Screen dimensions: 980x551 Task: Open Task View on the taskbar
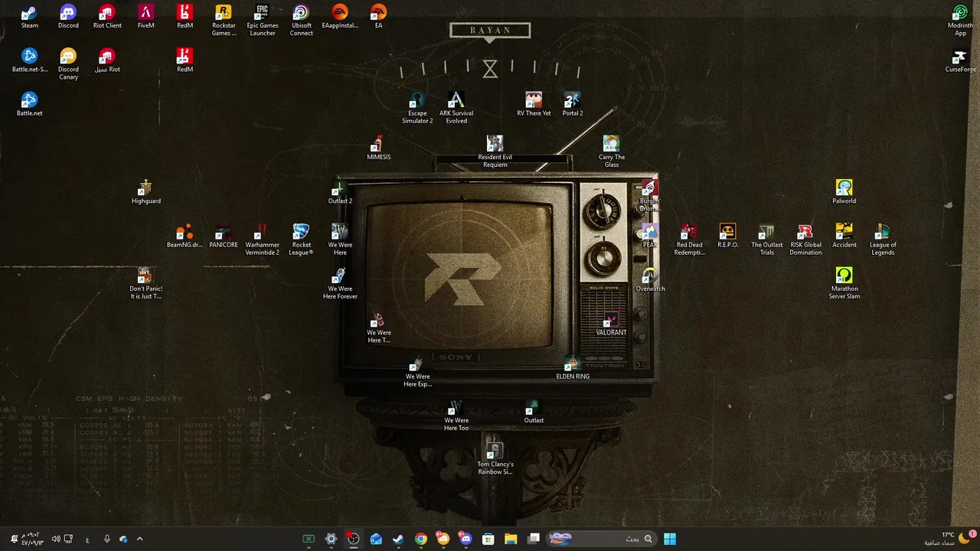534,539
